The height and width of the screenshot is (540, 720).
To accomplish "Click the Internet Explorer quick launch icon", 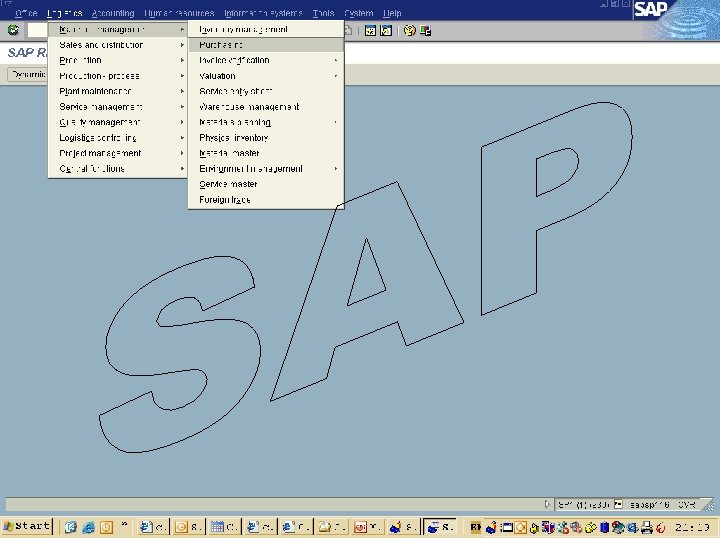I will pyautogui.click(x=87, y=526).
